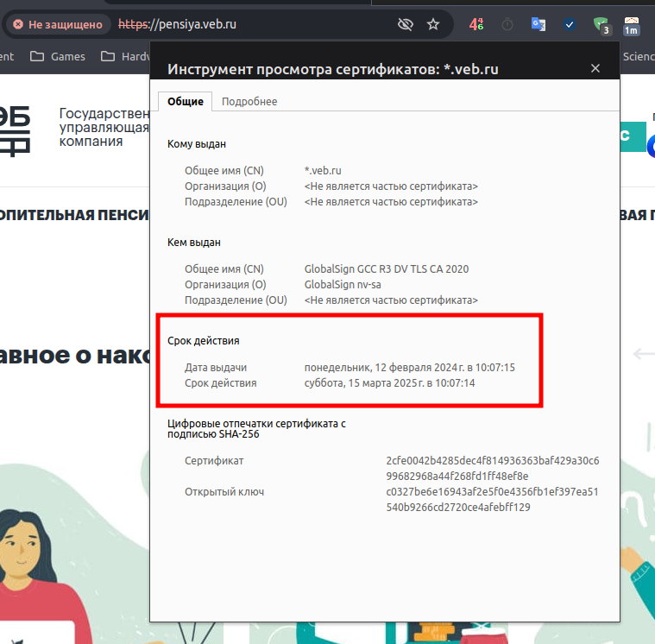Open the Games bookmarks folder

click(x=58, y=56)
